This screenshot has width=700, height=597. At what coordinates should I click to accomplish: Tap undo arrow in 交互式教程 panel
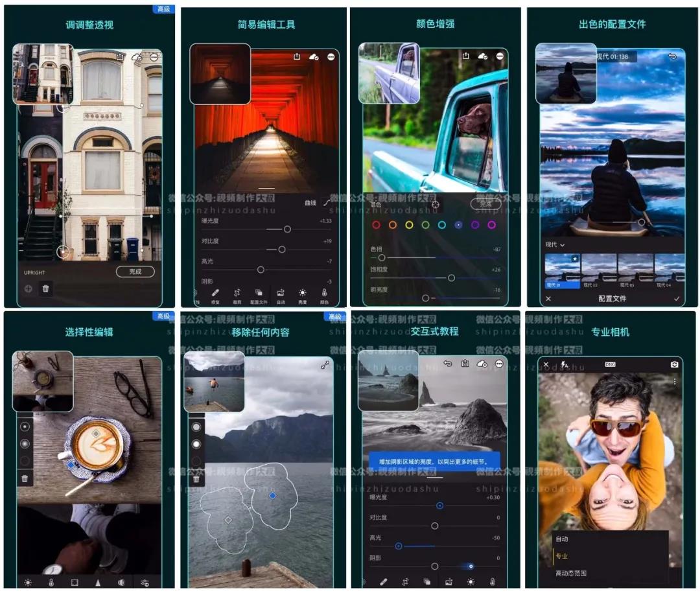pyautogui.click(x=448, y=364)
